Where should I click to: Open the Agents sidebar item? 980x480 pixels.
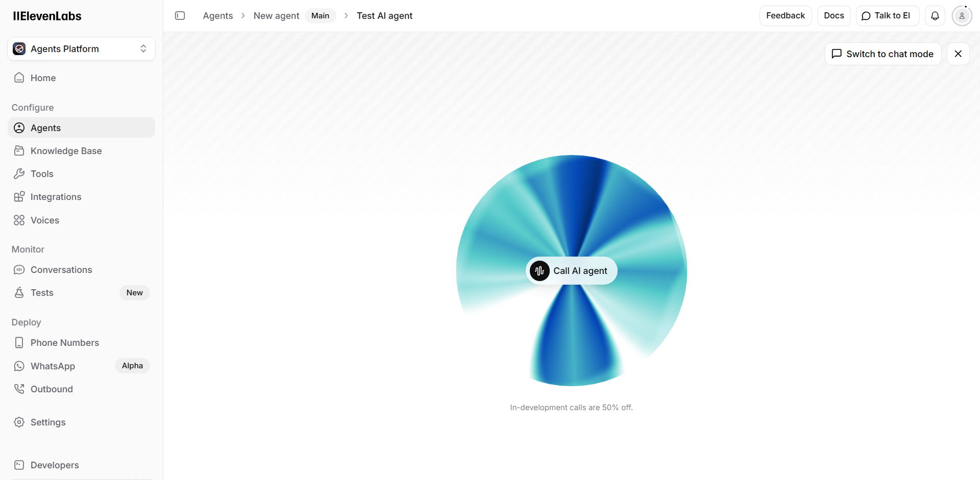pos(81,128)
